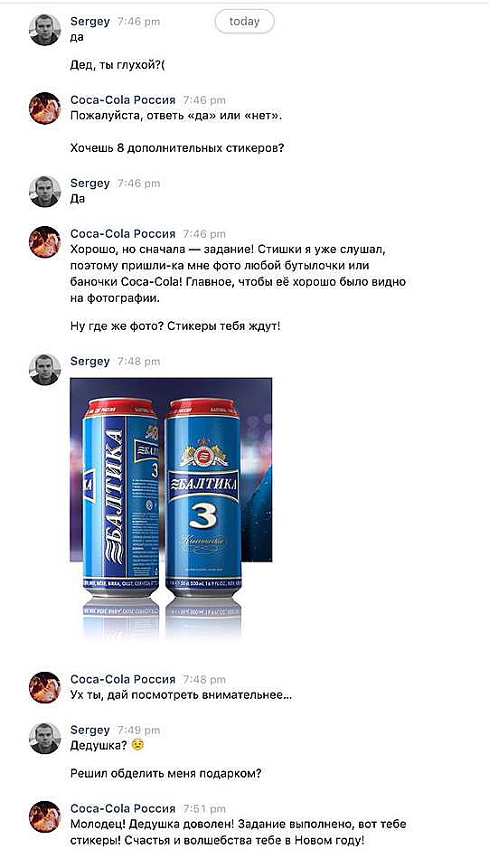489x868 pixels.
Task: Select the message "Хочешь 8 дополнительных стикеров?"
Action: click(177, 148)
